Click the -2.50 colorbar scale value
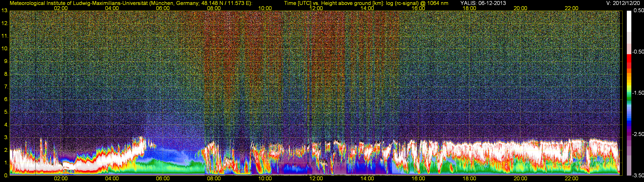The height and width of the screenshot is (182, 644). (638, 134)
